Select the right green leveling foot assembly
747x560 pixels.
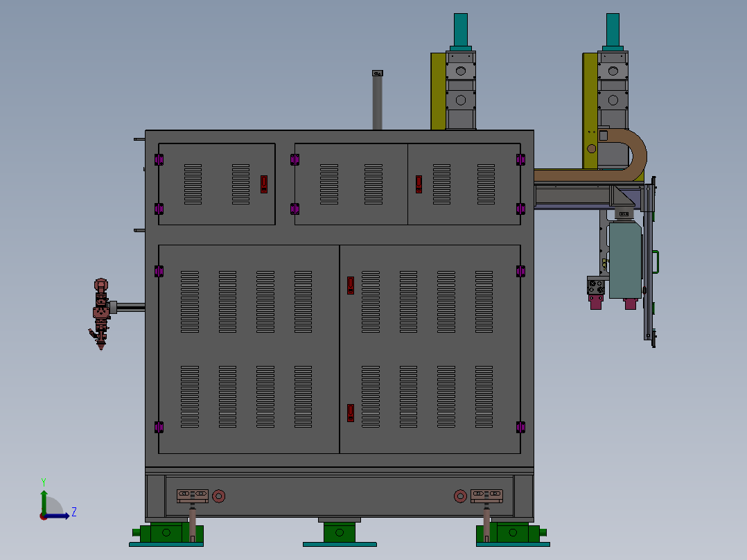pyautogui.click(x=512, y=532)
